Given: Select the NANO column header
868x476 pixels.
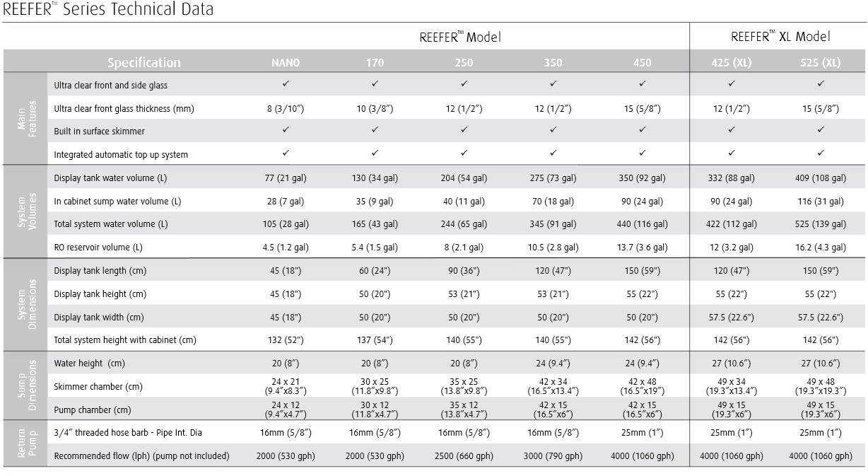Looking at the screenshot, I should [286, 62].
